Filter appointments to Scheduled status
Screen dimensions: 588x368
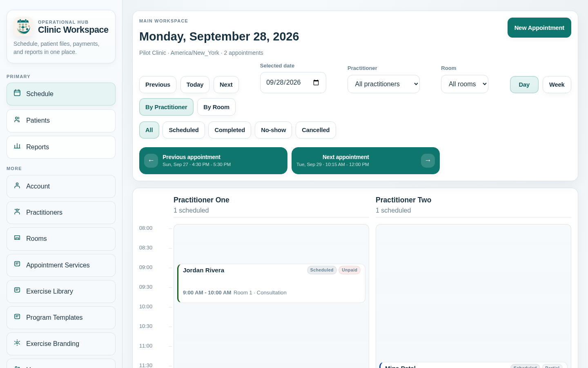click(184, 130)
